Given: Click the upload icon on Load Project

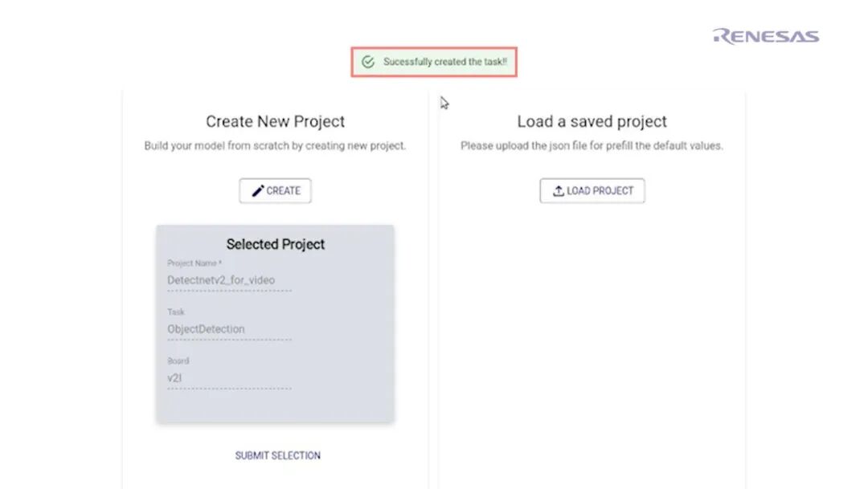Looking at the screenshot, I should coord(559,191).
